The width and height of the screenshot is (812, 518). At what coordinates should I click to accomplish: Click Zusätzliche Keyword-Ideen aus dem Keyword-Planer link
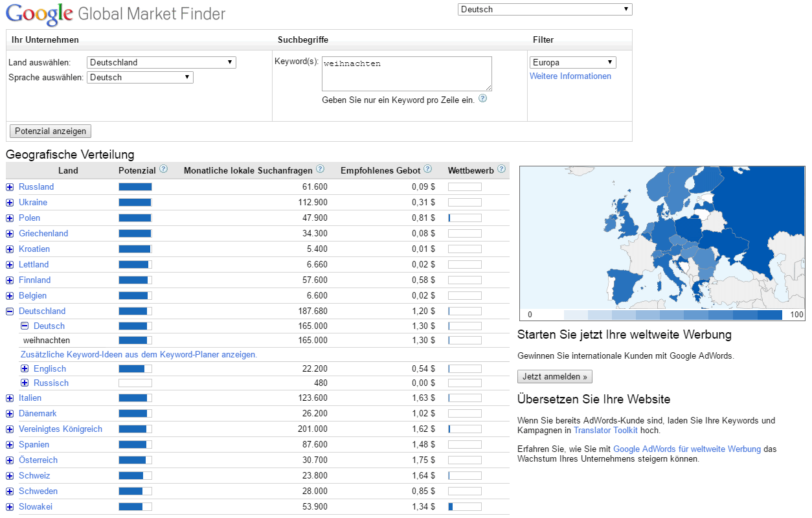(x=139, y=355)
